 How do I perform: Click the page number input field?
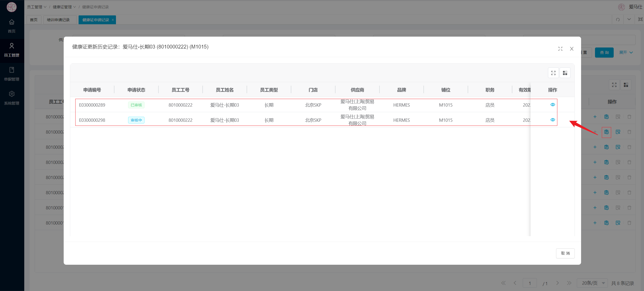pyautogui.click(x=530, y=283)
